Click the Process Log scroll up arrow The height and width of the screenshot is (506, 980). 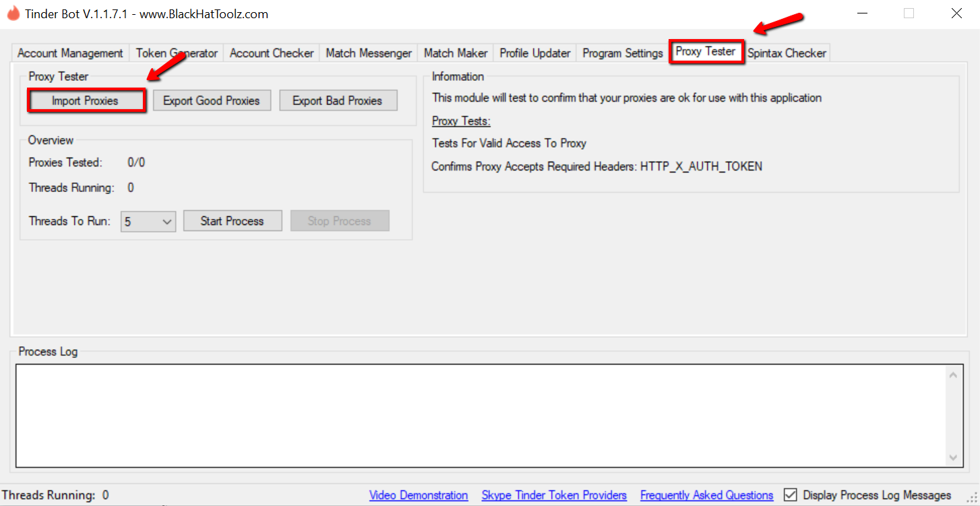[953, 375]
